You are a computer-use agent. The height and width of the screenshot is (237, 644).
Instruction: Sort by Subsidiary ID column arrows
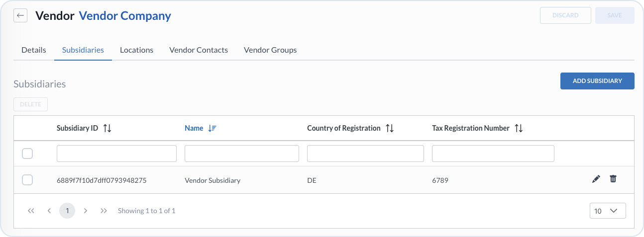pyautogui.click(x=107, y=128)
